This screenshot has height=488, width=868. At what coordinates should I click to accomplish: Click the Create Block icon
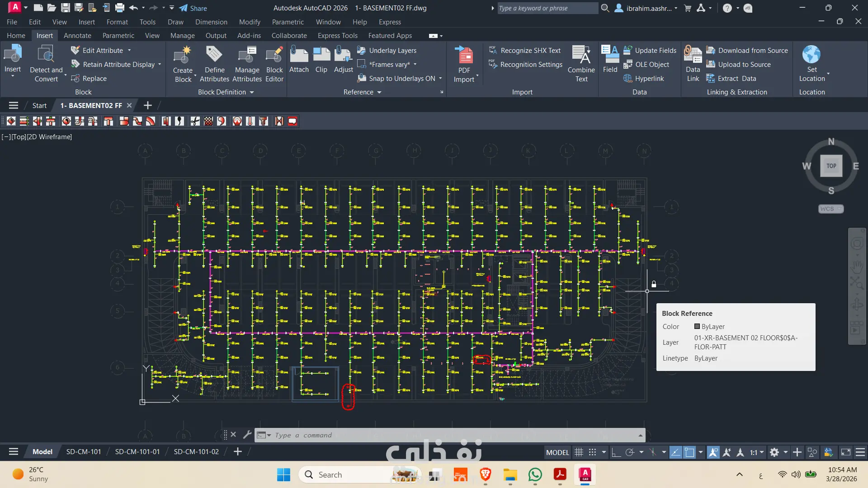pos(182,56)
